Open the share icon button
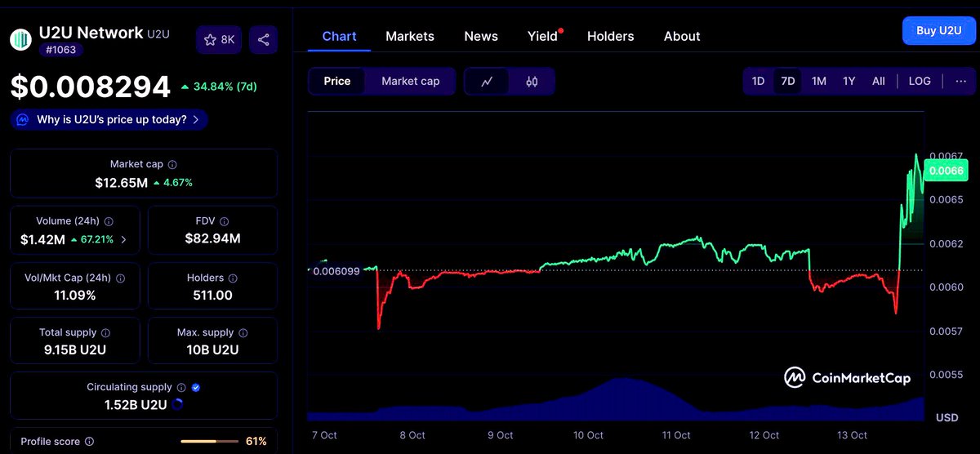Viewport: 980px width, 454px height. [263, 39]
